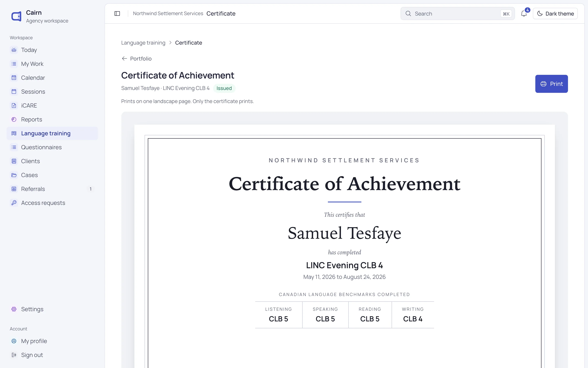The width and height of the screenshot is (588, 368).
Task: Click the Access requests key icon
Action: click(x=14, y=203)
